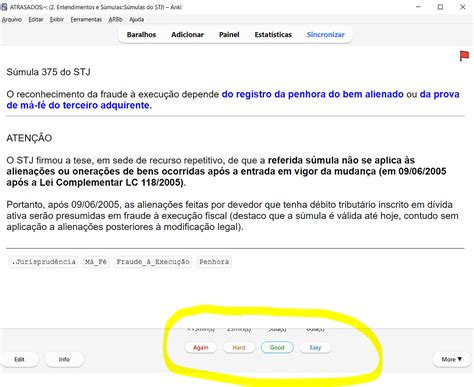The image size is (474, 387).
Task: Open the Ajuda menu
Action: [x=137, y=19]
